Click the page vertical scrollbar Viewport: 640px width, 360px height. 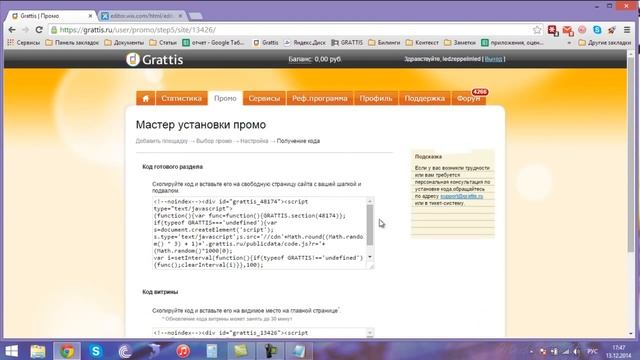(631, 155)
